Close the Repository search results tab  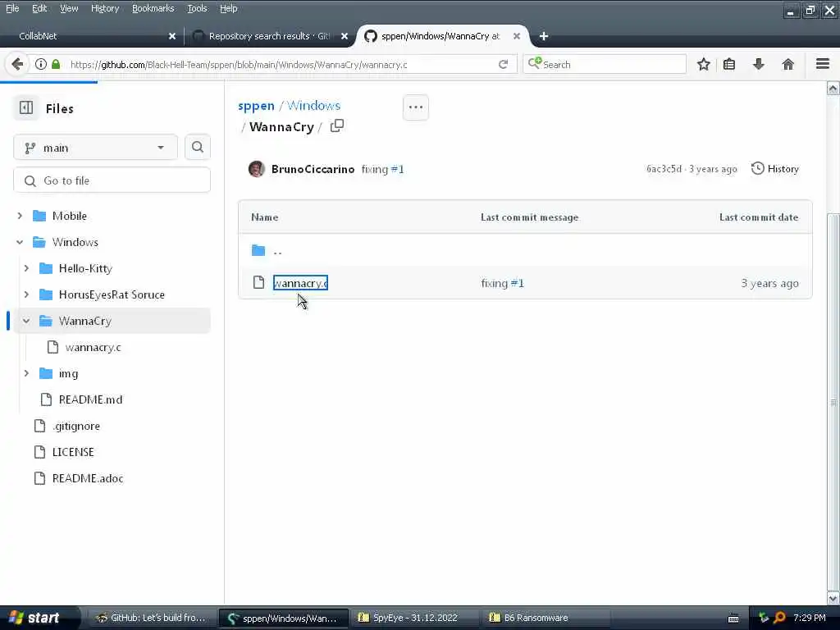pyautogui.click(x=345, y=36)
